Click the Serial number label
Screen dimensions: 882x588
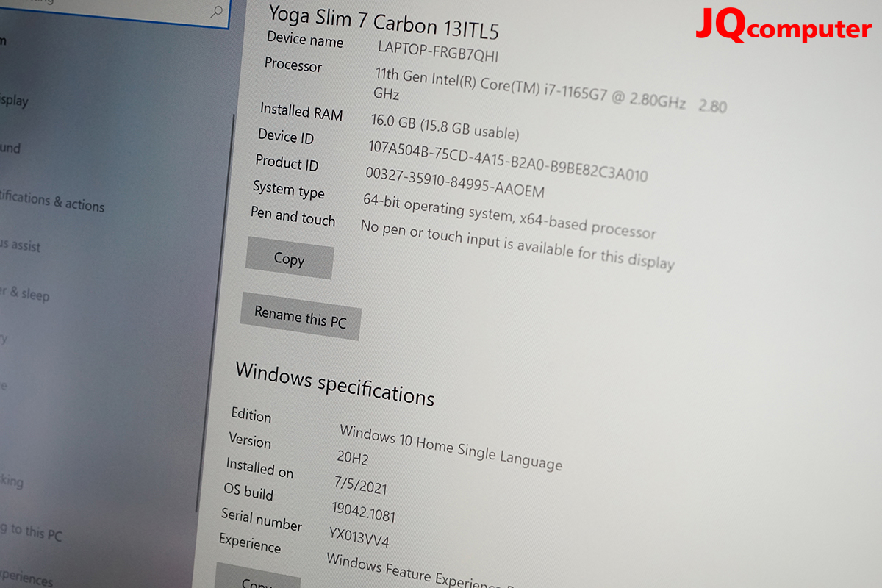(x=261, y=520)
